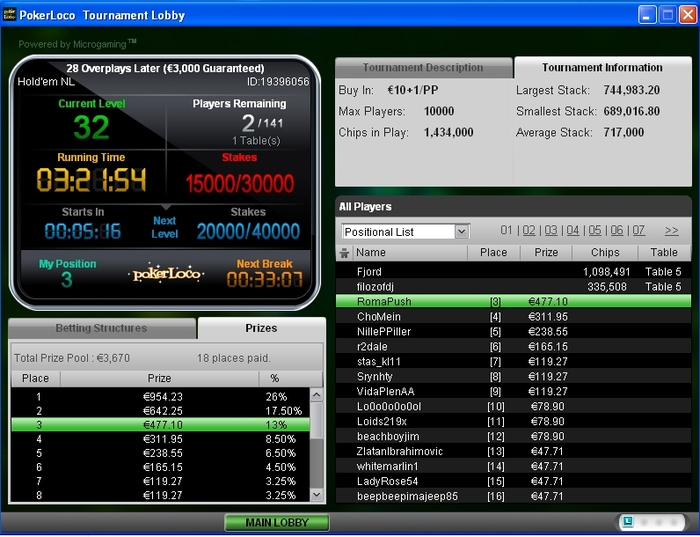Image resolution: width=700 pixels, height=537 pixels.
Task: Click the Total Prize Pool €3,670 text
Action: tap(72, 358)
